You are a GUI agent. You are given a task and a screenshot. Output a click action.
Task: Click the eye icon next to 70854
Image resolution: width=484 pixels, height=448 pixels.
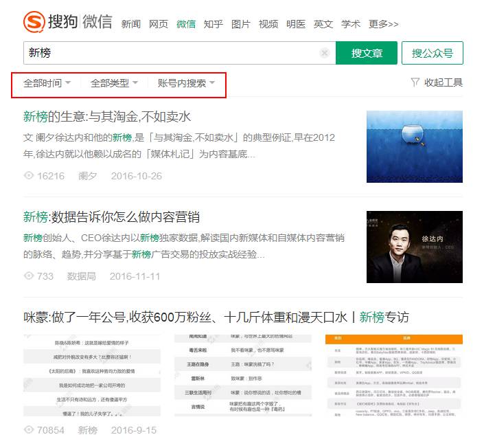coord(29,430)
